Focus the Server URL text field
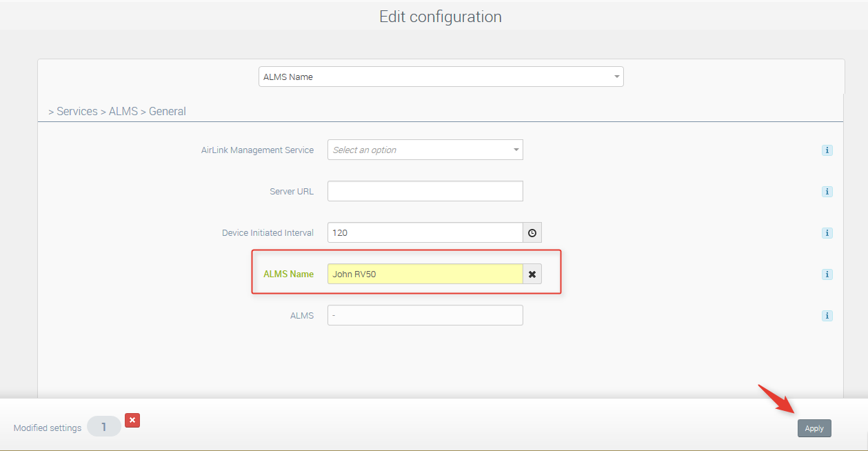This screenshot has height=451, width=868. coord(425,191)
